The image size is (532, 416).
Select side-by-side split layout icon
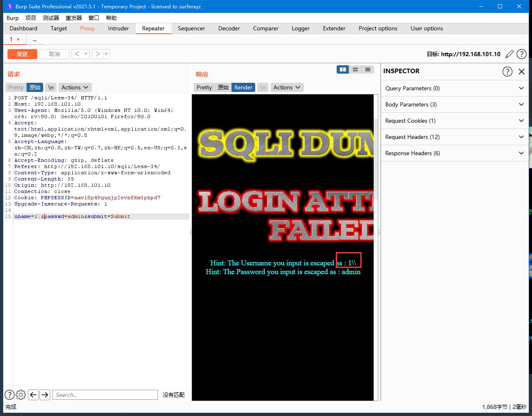pyautogui.click(x=343, y=69)
